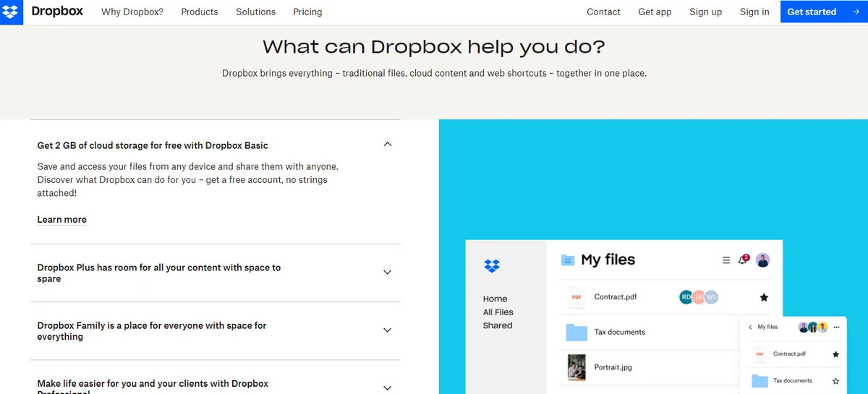Click the RD collaborator avatar
Screen dimensions: 868x394
pyautogui.click(x=686, y=297)
